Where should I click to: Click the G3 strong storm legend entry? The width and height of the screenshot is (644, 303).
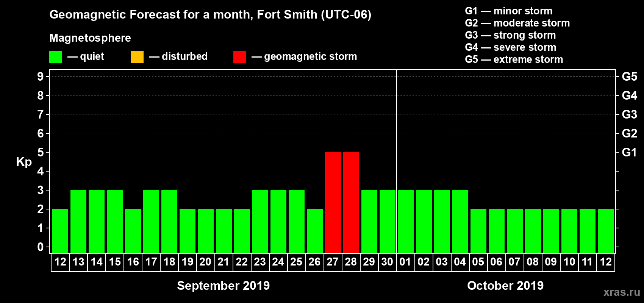point(510,35)
